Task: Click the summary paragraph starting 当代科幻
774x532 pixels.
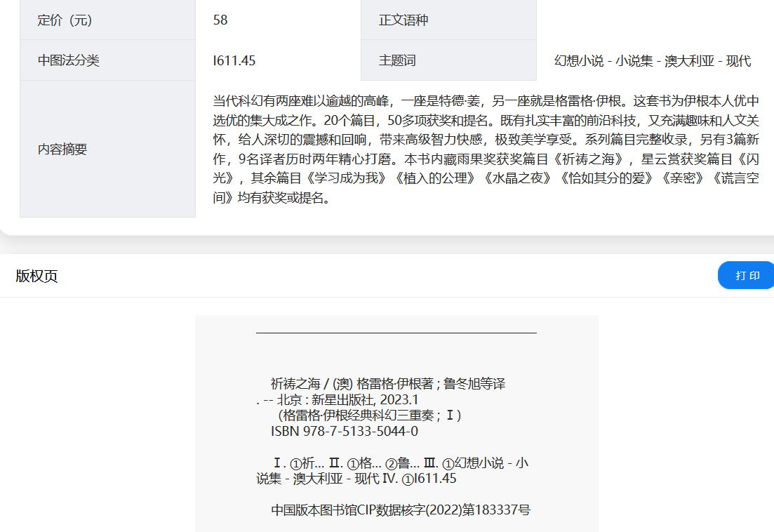Action: [486, 149]
